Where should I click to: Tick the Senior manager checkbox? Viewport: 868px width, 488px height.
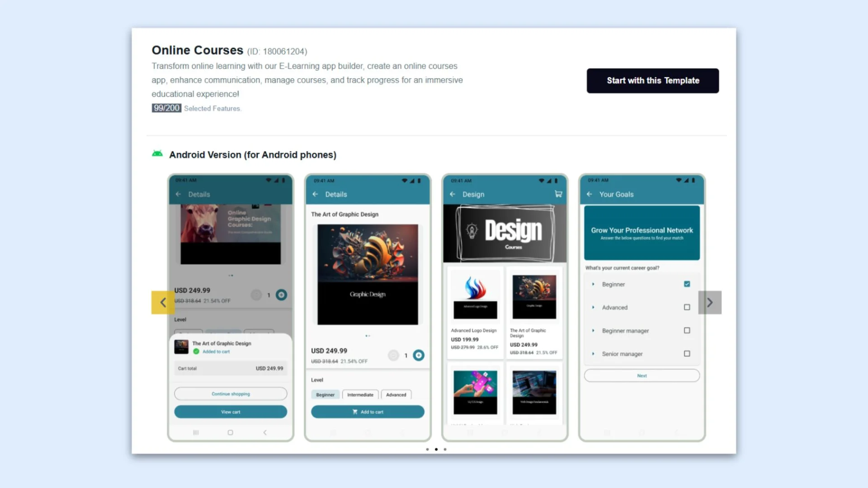[x=687, y=354]
